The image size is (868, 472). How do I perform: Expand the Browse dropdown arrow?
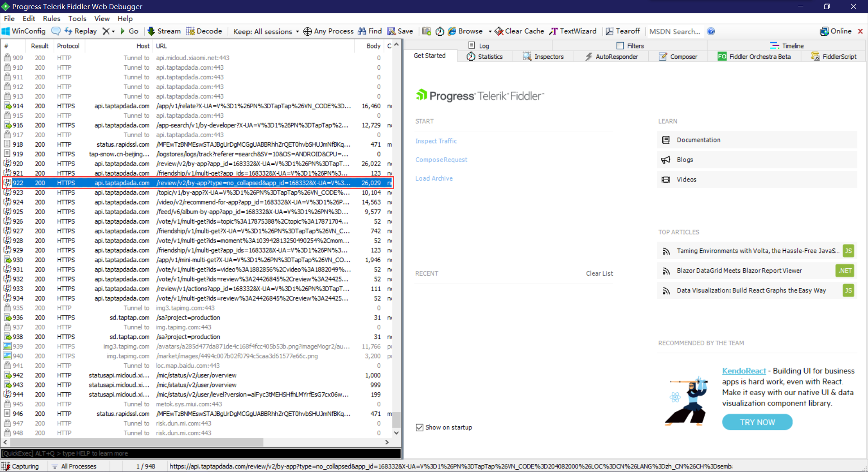point(490,31)
